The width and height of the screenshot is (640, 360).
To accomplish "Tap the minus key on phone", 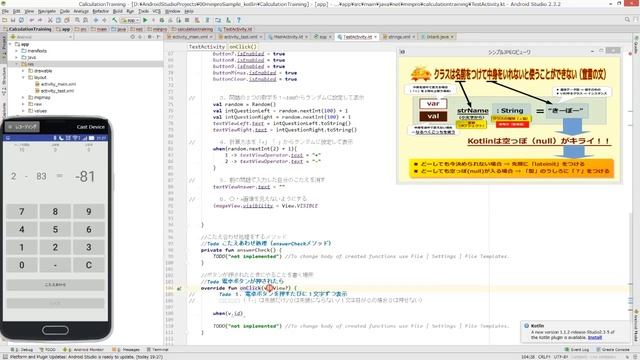I will coord(55,265).
